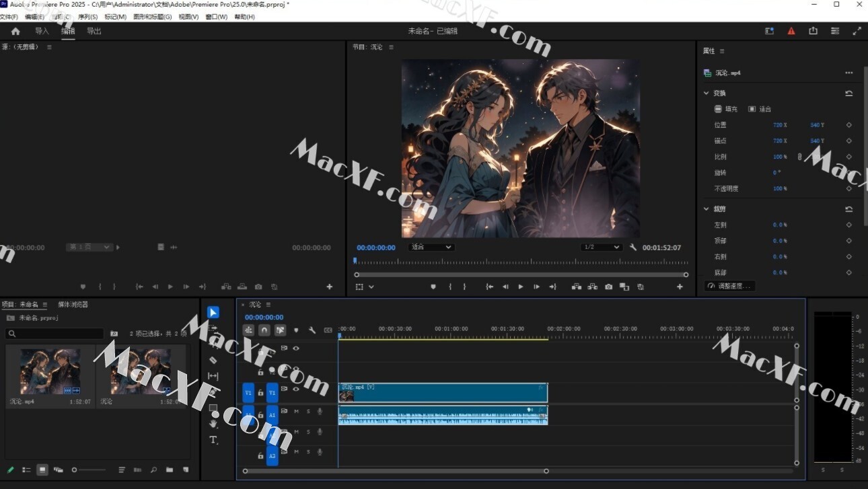Click Lift button in Program monitor
This screenshot has height=489, width=868.
577,287
